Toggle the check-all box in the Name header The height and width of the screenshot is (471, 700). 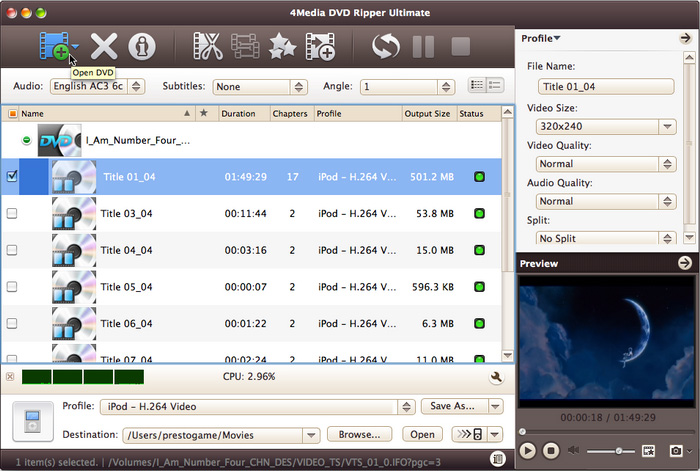(x=12, y=114)
